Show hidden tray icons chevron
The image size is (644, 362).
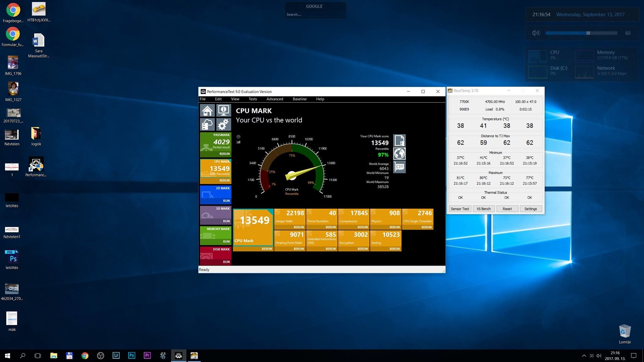pos(584,356)
